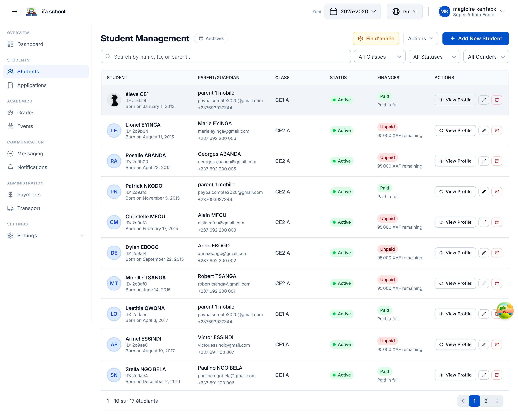Go to Payments in sidebar
Viewport: 518px width, 420px height.
[29, 195]
